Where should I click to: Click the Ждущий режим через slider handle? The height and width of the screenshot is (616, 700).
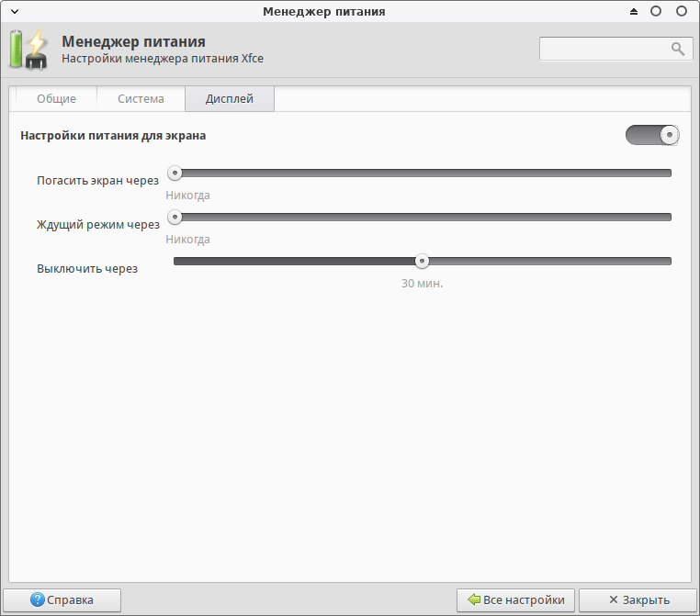175,217
